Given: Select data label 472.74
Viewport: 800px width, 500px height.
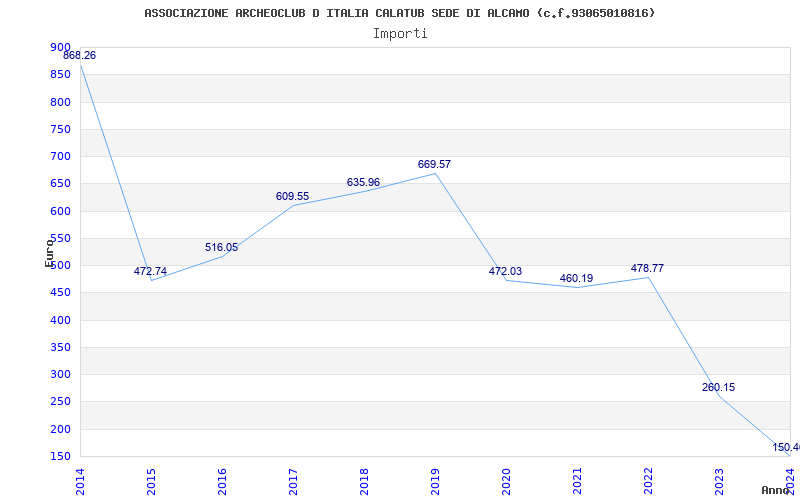Looking at the screenshot, I should [150, 271].
